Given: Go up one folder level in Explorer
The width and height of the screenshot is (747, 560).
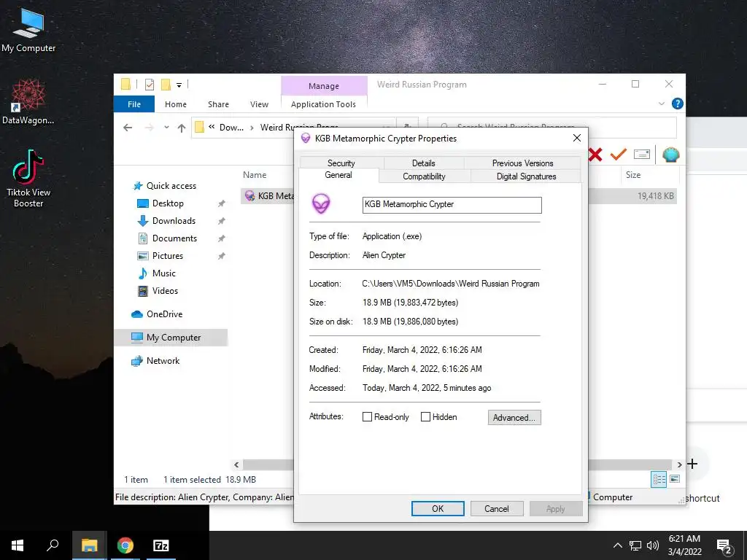Looking at the screenshot, I should point(181,128).
